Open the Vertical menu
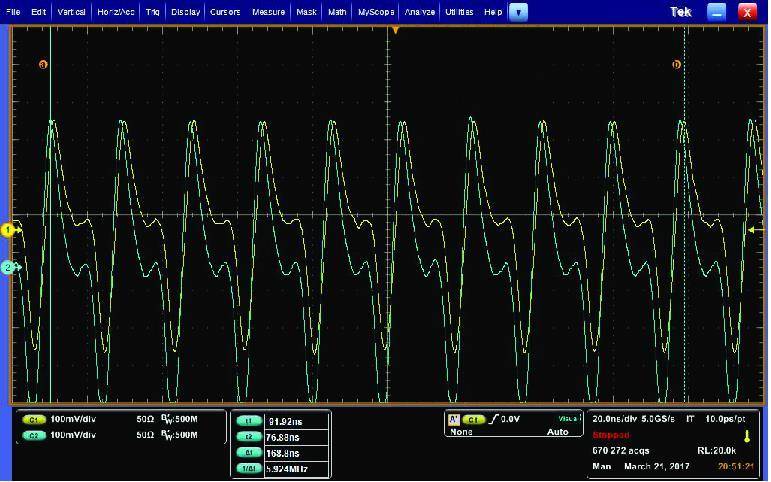The width and height of the screenshot is (771, 482). (x=71, y=12)
